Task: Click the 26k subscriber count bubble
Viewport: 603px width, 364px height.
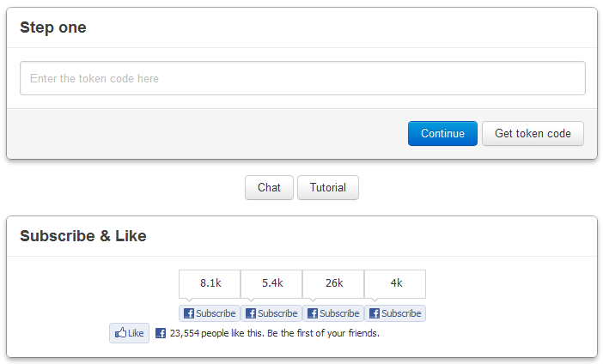Action: tap(333, 283)
